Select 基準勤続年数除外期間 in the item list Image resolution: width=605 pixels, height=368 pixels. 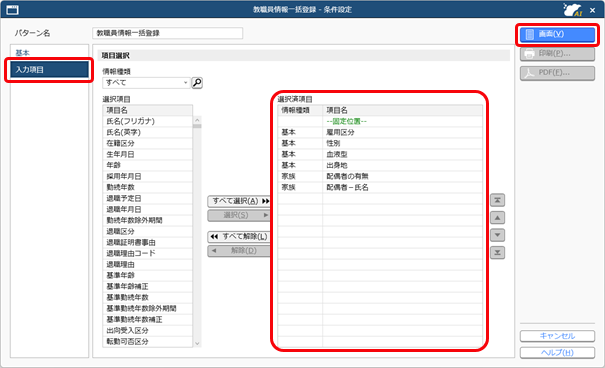pos(147,309)
